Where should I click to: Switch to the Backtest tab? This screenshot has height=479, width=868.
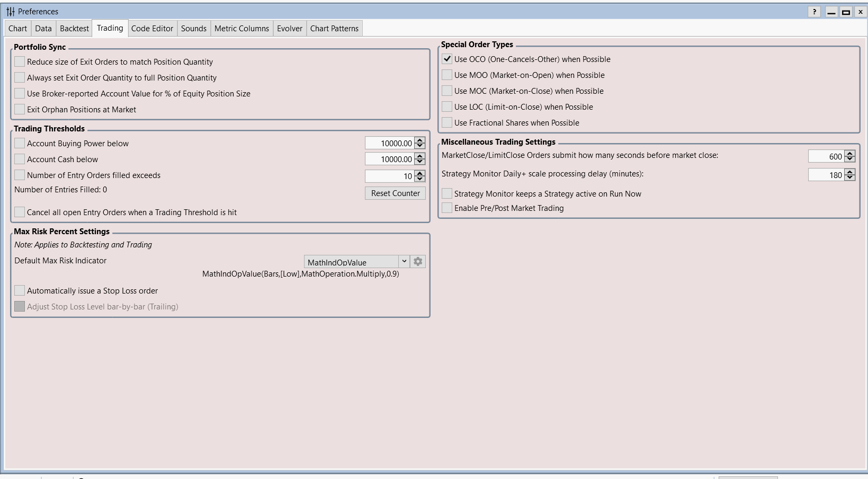pos(74,29)
